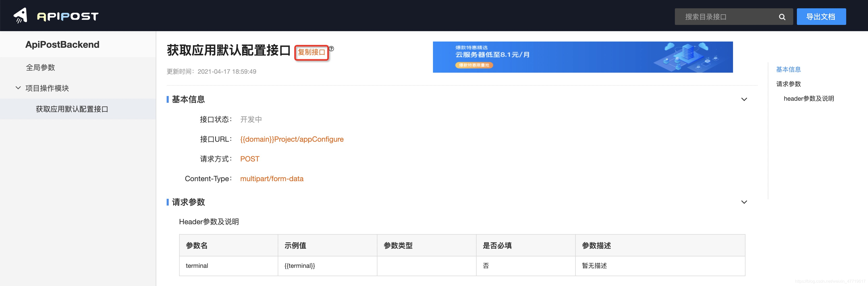
Task: Click the APIPOST wordmark logo
Action: (68, 17)
